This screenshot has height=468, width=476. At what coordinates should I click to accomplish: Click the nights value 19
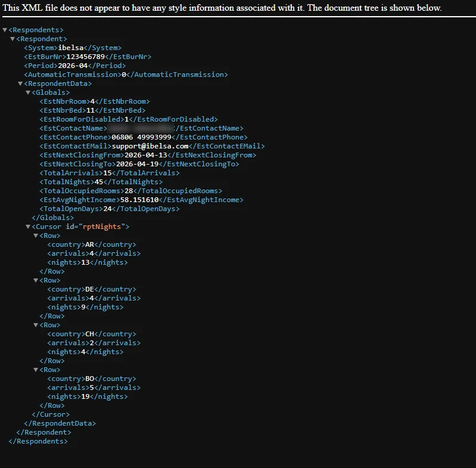[x=85, y=396]
